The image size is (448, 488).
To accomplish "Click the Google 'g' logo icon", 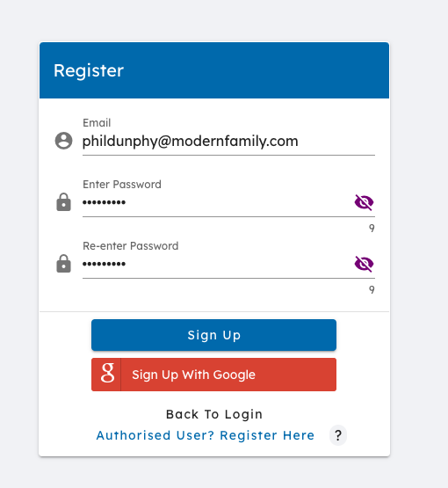I will click(x=107, y=373).
